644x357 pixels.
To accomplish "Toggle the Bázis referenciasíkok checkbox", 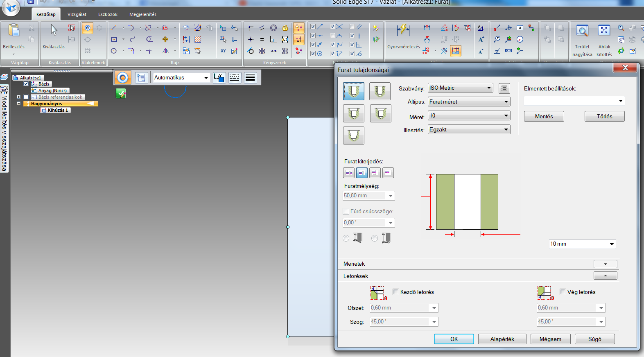I will coord(26,97).
